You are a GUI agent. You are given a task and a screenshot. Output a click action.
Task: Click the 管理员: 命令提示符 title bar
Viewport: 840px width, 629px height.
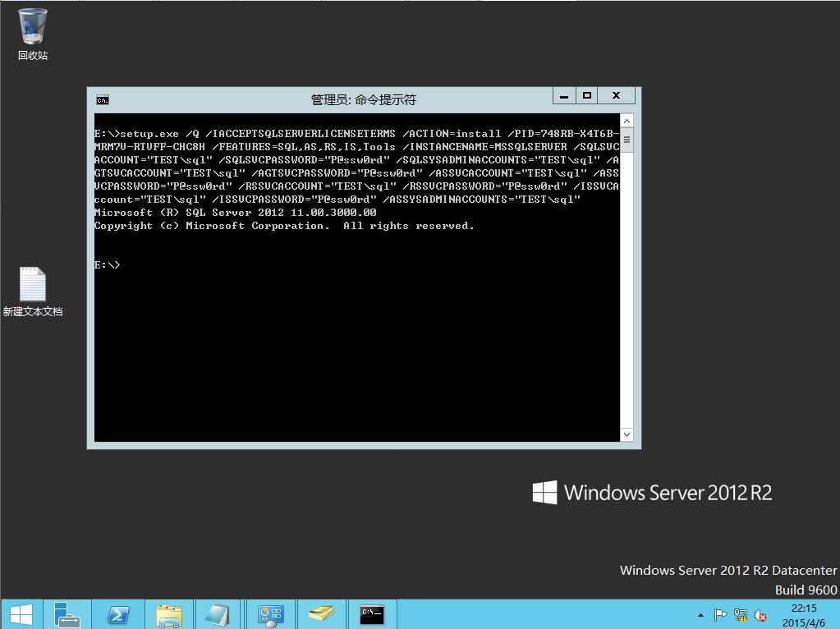[x=363, y=99]
